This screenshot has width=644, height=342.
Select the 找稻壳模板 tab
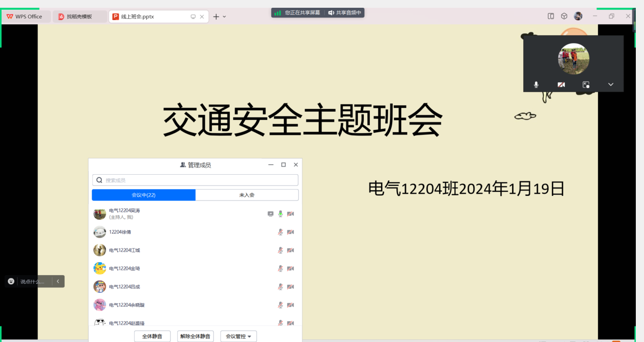[x=79, y=17]
